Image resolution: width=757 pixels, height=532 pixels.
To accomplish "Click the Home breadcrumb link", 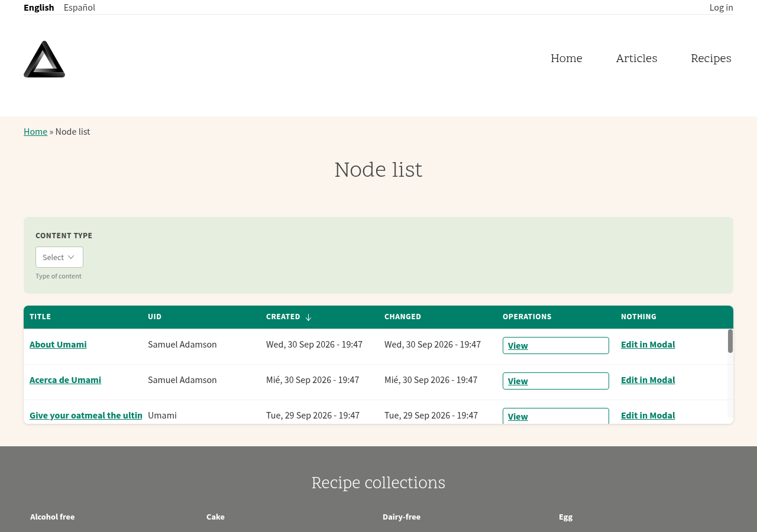I will click(35, 131).
